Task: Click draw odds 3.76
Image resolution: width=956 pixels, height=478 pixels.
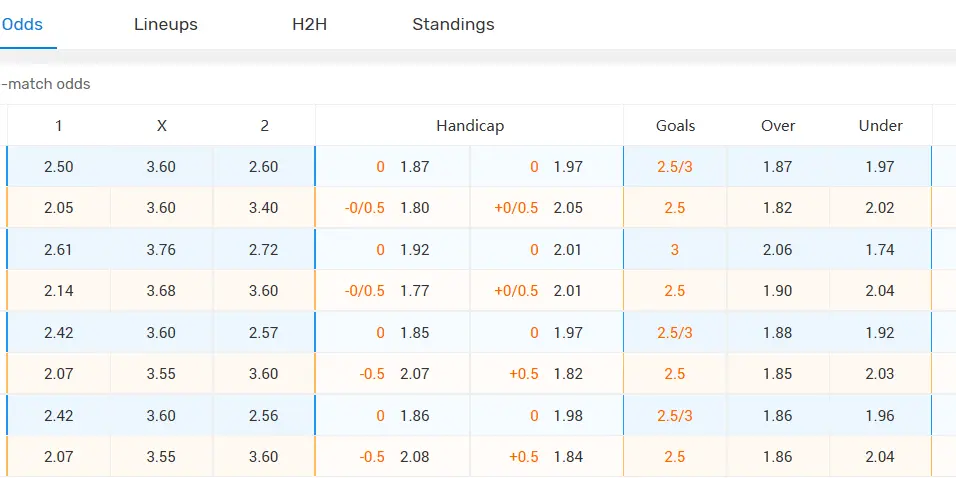Action: click(x=161, y=249)
